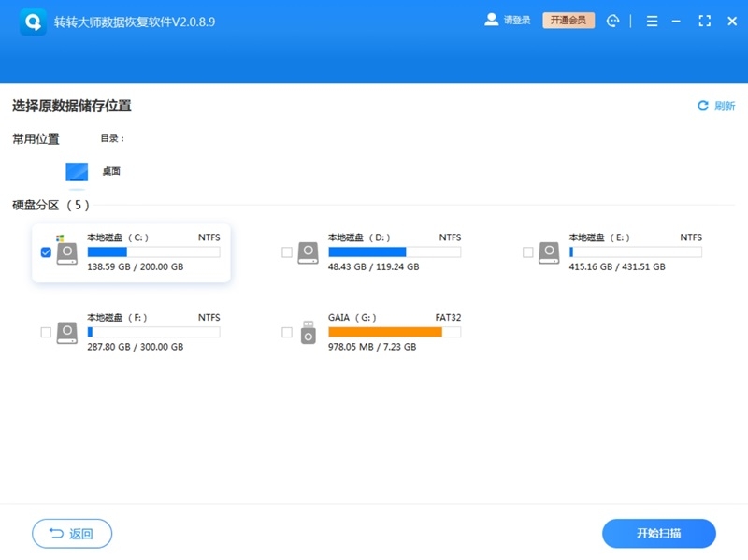Check the Local Disk D: checkbox
This screenshot has width=748, height=560.
coord(286,251)
